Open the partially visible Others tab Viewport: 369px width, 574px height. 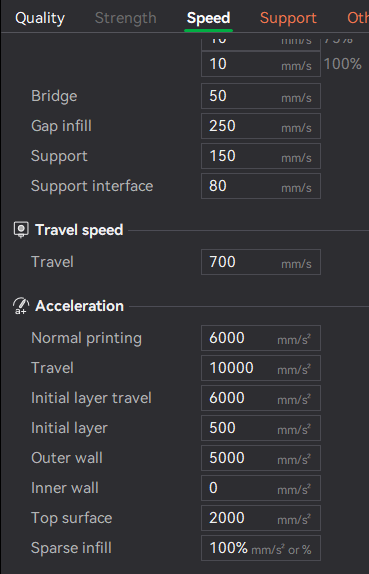click(358, 18)
